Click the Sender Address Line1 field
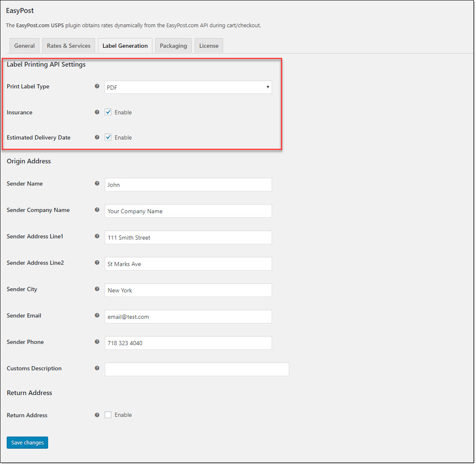Screen dimensions: 476x465 pyautogui.click(x=188, y=238)
